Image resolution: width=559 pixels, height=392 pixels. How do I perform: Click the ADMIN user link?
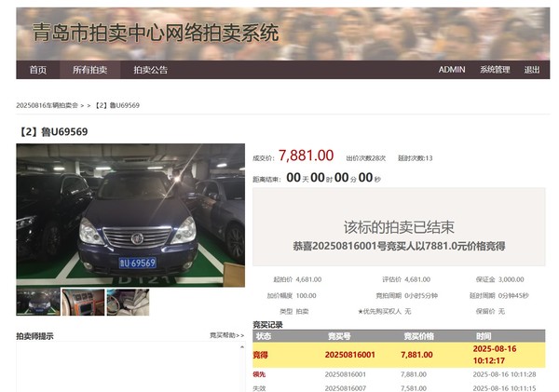452,70
